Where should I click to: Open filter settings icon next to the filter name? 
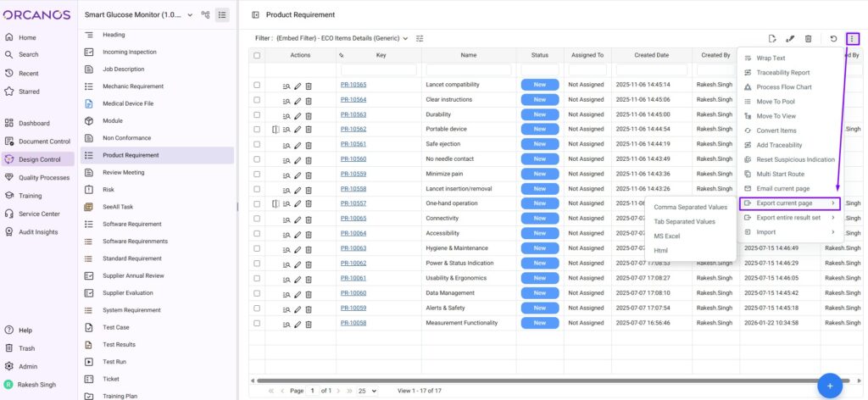420,38
